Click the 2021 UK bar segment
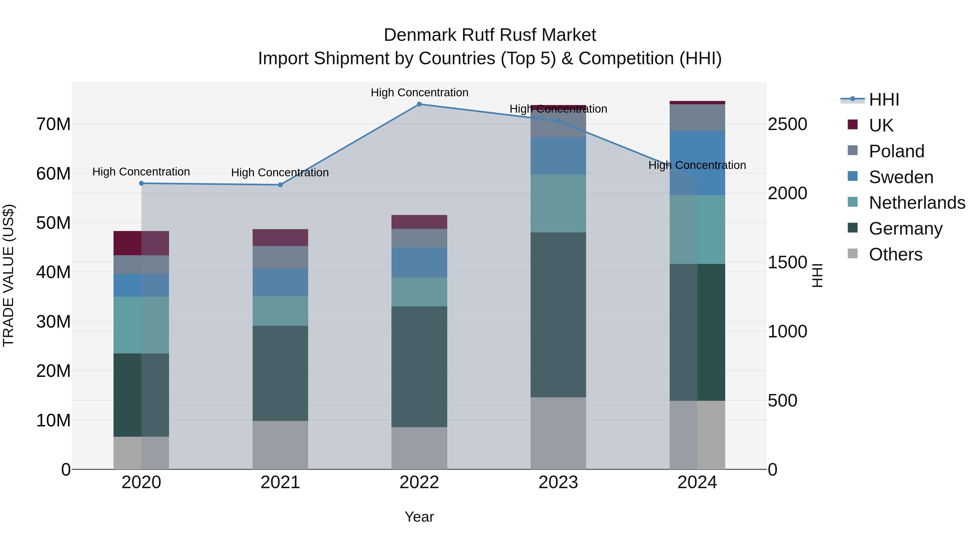This screenshot has width=980, height=551. pos(280,238)
